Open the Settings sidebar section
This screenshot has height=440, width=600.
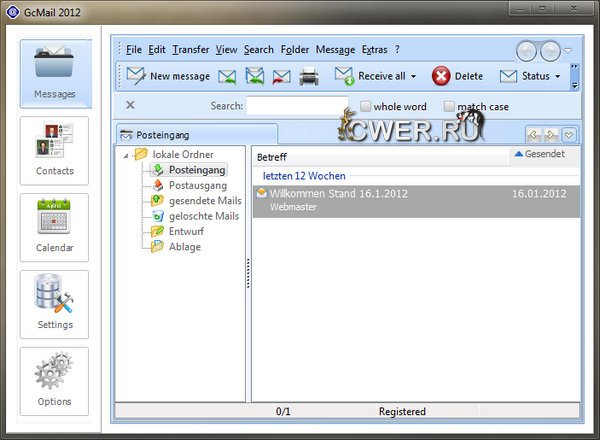point(55,305)
